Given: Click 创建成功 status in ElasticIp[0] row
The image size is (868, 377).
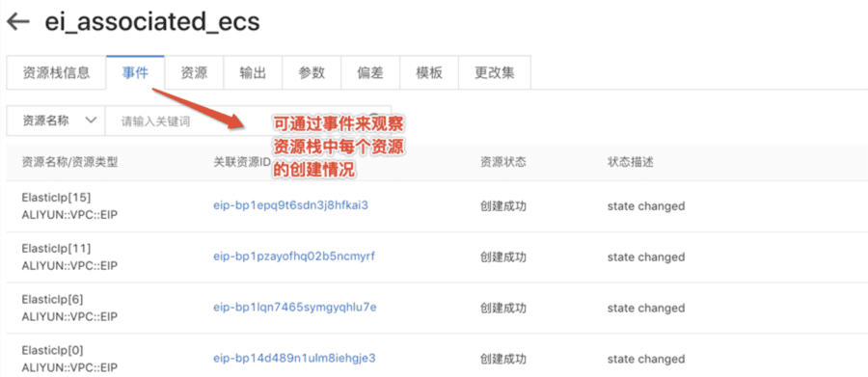Looking at the screenshot, I should 502,360.
